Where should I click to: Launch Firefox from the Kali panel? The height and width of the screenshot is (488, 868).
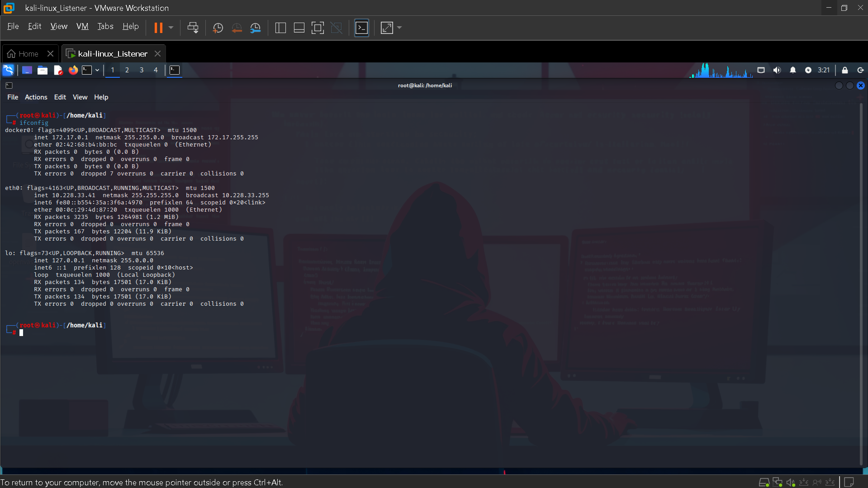tap(73, 70)
